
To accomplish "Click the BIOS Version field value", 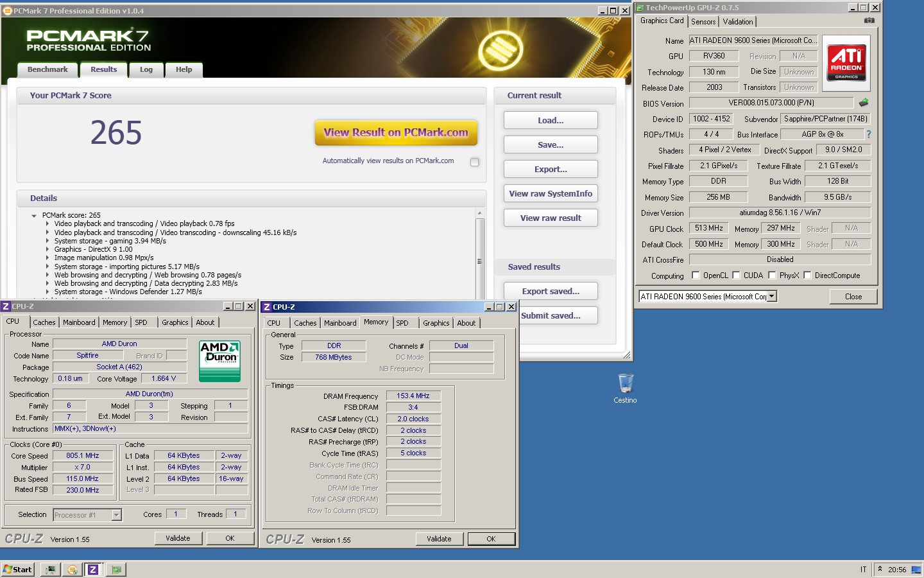I will click(x=771, y=103).
